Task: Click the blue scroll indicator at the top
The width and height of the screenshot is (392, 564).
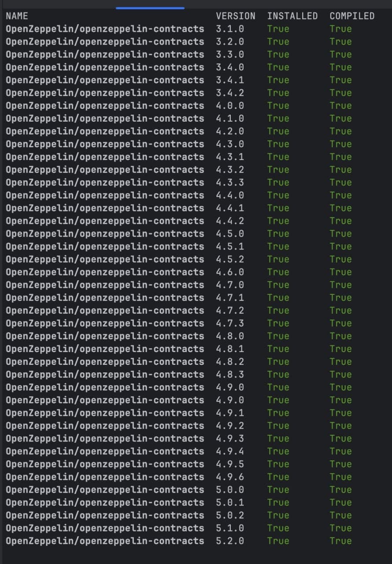Action: point(150,7)
